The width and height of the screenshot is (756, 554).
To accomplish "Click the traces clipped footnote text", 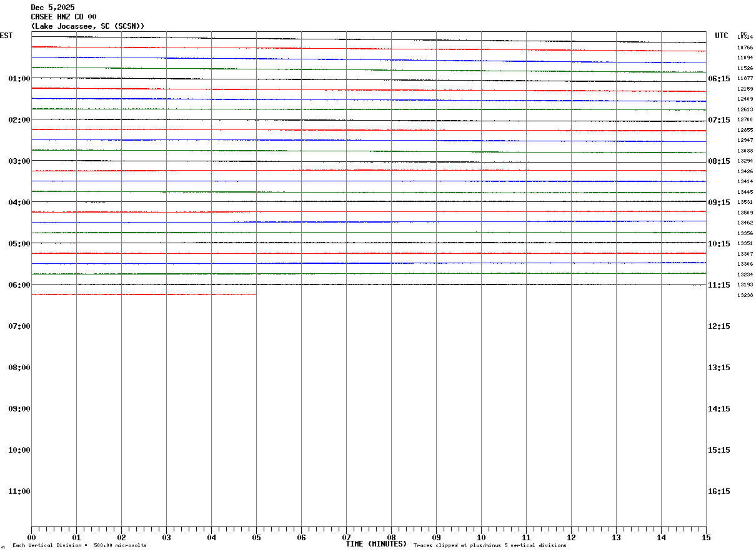I will (490, 546).
